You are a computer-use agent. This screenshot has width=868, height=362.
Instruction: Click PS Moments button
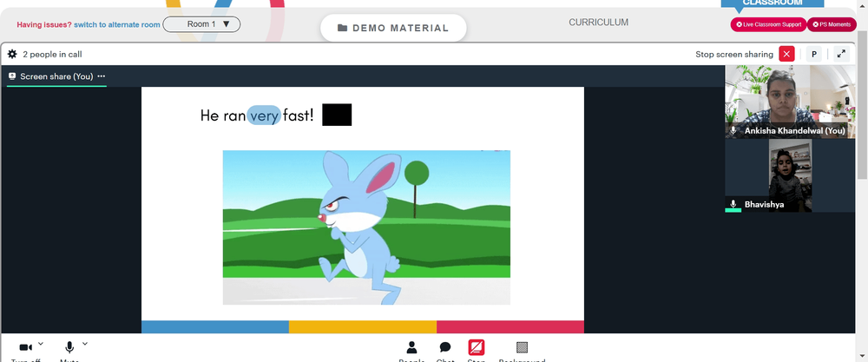[832, 24]
